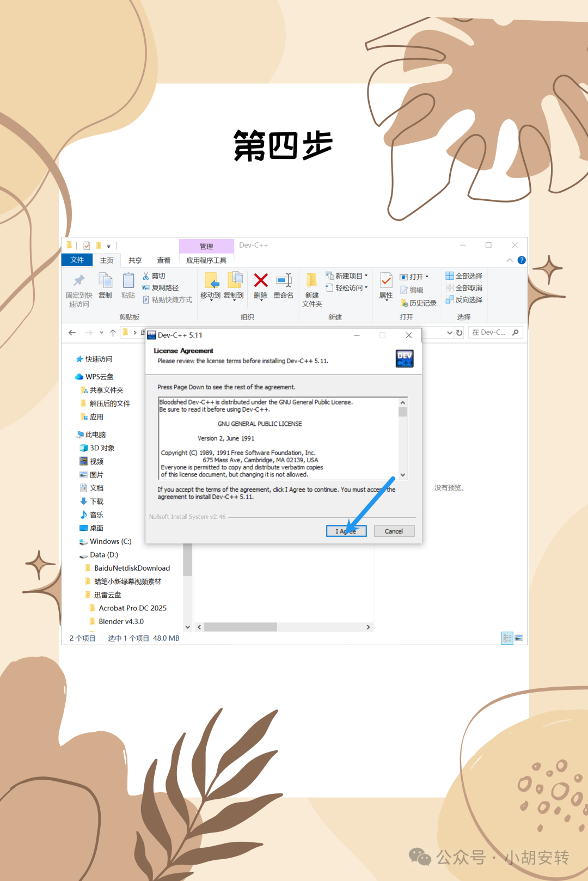The height and width of the screenshot is (881, 588).
Task: Click Paste shortcut (粘贴快捷方式) in the ribbon
Action: point(167,299)
